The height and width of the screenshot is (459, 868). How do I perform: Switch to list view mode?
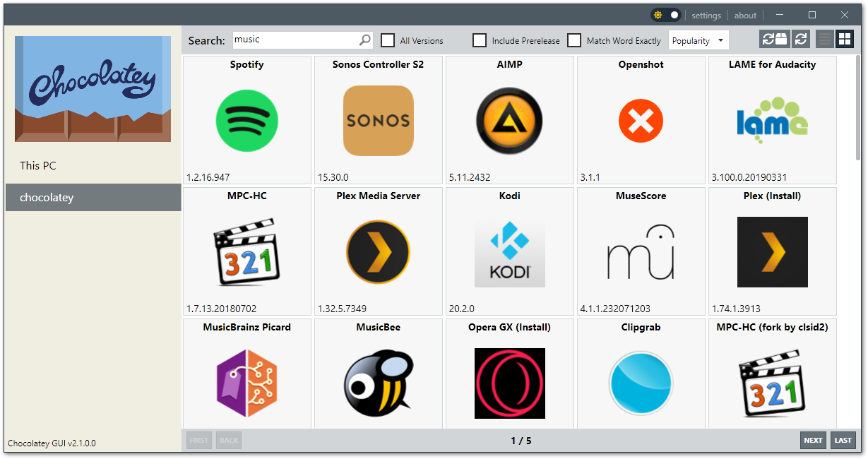tap(825, 40)
